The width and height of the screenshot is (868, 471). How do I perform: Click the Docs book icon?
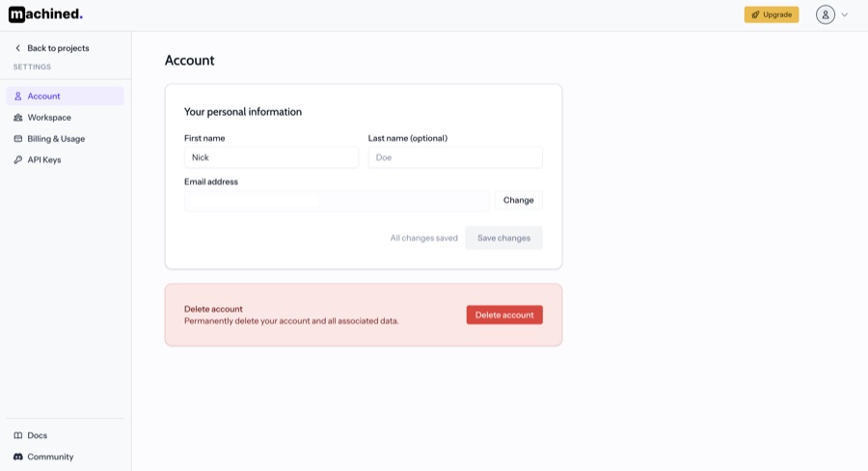[18, 435]
